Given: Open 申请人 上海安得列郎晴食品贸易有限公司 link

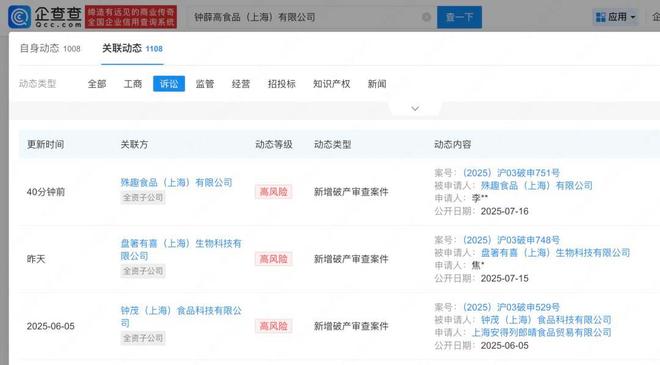Looking at the screenshot, I should [541, 332].
